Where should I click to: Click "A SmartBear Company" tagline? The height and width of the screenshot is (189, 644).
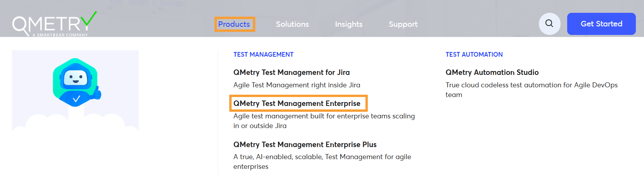click(60, 35)
